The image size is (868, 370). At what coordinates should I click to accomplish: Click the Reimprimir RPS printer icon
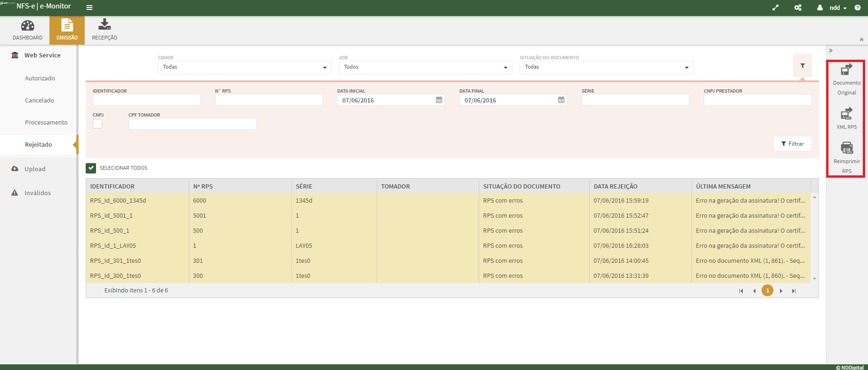coord(846,148)
